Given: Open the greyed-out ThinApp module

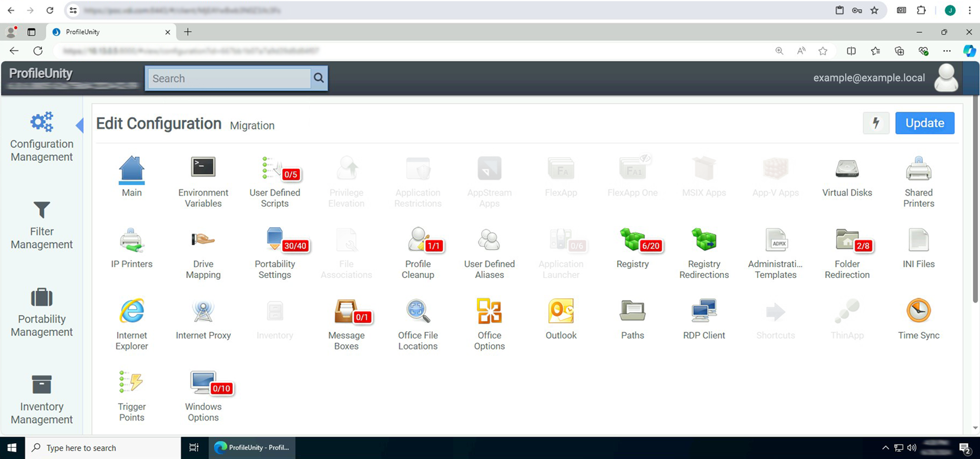Looking at the screenshot, I should coord(847,319).
